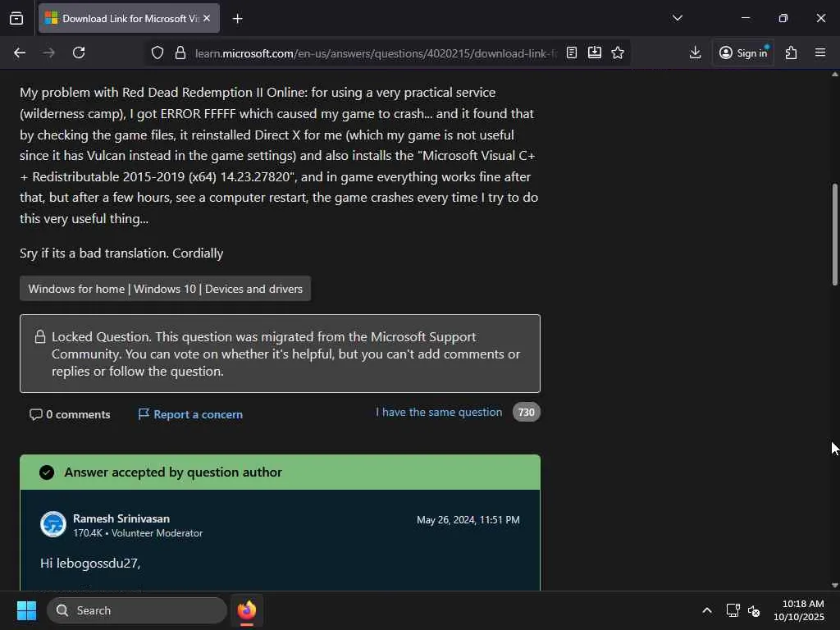840x630 pixels.
Task: Close the Download Link for Microsoft tab
Action: [x=207, y=18]
